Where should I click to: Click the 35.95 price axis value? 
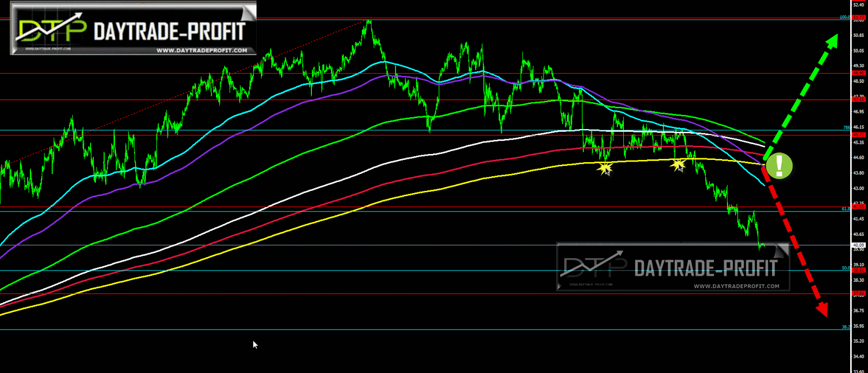click(x=859, y=326)
